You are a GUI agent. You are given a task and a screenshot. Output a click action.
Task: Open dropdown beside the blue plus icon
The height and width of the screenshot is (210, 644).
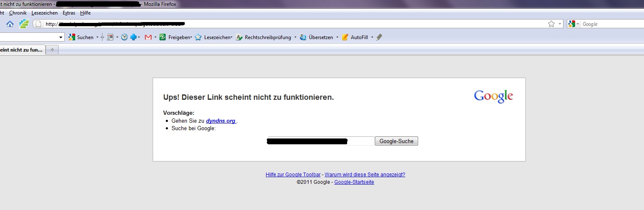point(139,37)
